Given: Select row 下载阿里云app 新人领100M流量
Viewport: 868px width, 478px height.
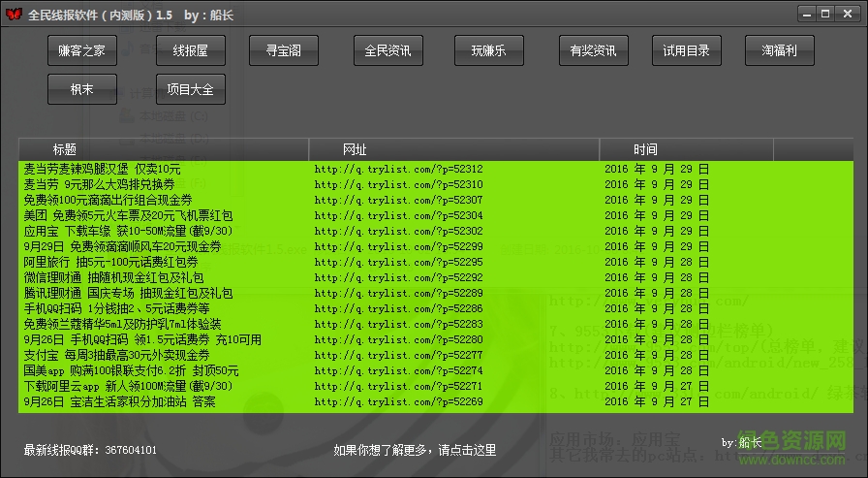Looking at the screenshot, I should click(x=436, y=386).
